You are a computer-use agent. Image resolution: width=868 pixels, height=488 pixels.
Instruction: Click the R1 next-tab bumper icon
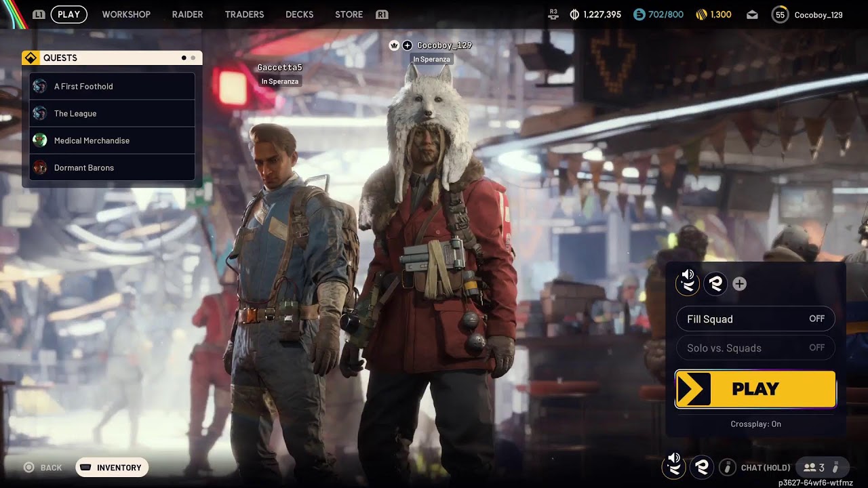pos(381,14)
